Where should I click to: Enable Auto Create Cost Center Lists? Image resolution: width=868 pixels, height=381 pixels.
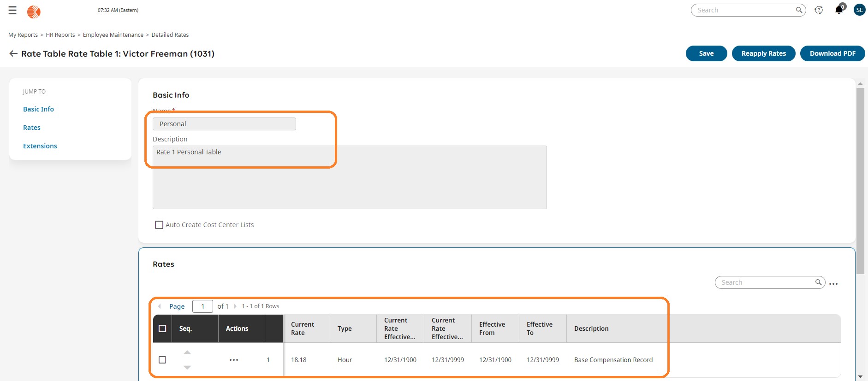159,225
